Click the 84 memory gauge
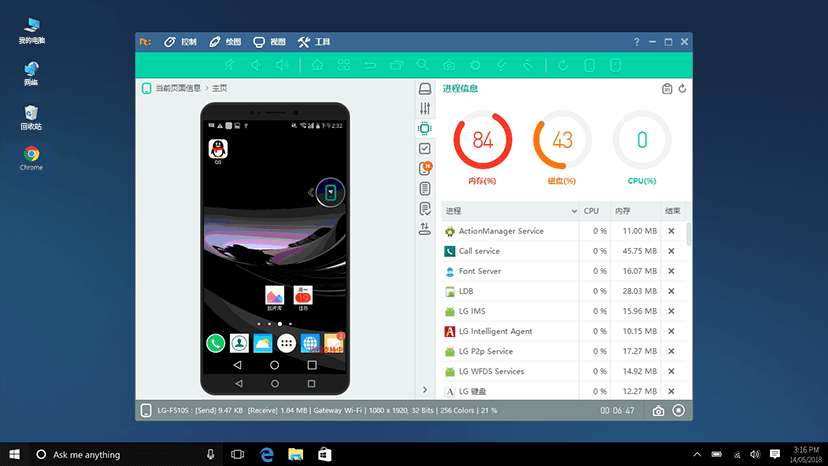Image resolution: width=828 pixels, height=466 pixels. click(x=483, y=140)
